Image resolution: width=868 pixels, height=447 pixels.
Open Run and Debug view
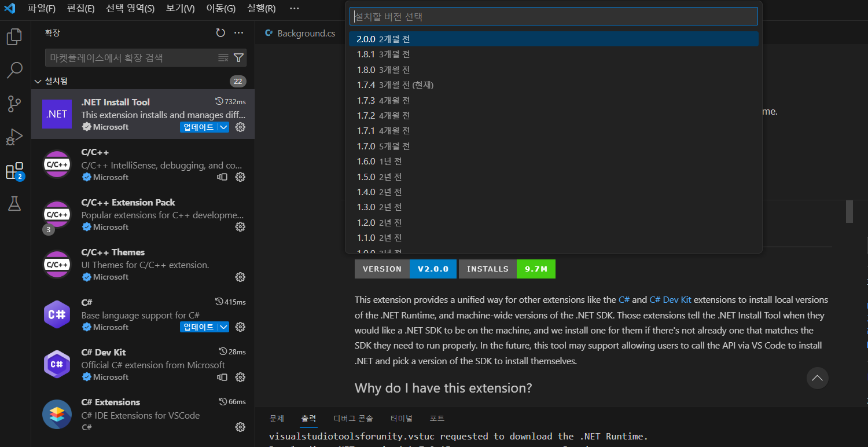pos(14,138)
